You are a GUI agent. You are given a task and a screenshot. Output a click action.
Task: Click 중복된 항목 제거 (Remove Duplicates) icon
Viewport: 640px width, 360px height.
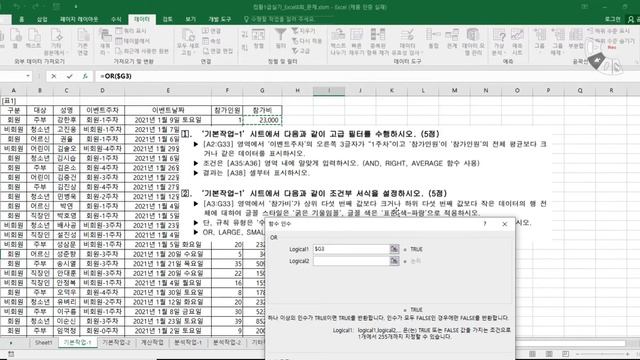pyautogui.click(x=378, y=42)
